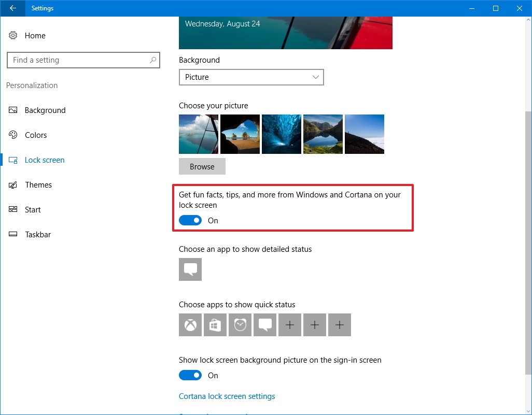Open Taskbar settings from the sidebar
The height and width of the screenshot is (415, 532).
[x=38, y=234]
